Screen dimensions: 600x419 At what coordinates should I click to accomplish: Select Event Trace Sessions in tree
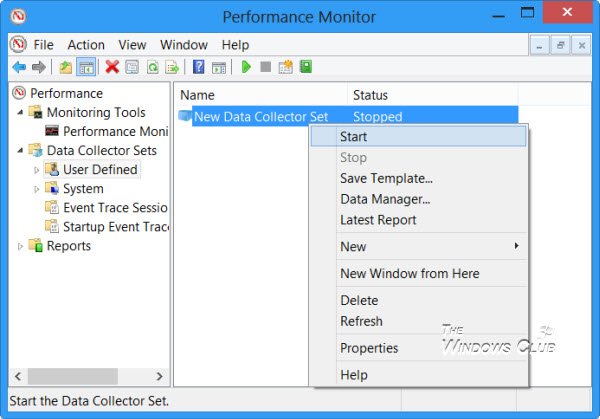[x=114, y=208]
